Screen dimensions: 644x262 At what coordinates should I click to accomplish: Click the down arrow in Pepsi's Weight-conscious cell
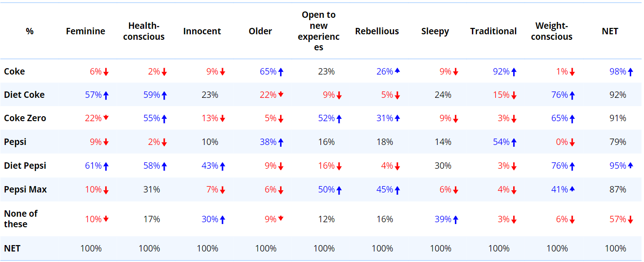(572, 143)
